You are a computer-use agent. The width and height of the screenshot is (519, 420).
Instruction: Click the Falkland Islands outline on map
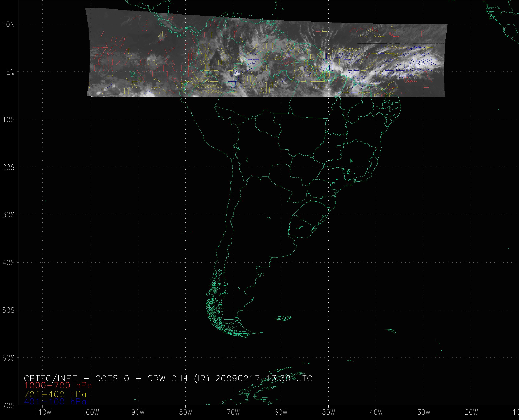pos(283,318)
